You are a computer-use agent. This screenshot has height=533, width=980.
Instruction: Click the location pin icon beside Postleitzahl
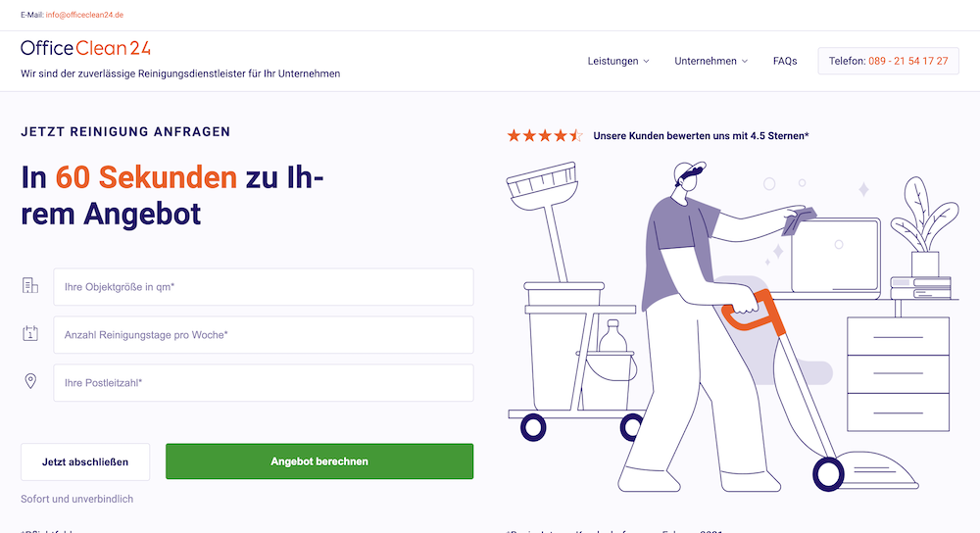click(30, 381)
